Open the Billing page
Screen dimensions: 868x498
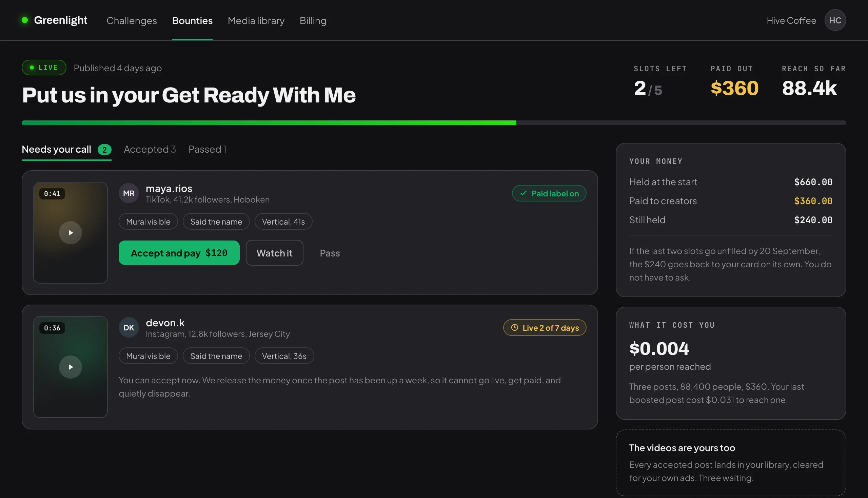click(x=313, y=20)
